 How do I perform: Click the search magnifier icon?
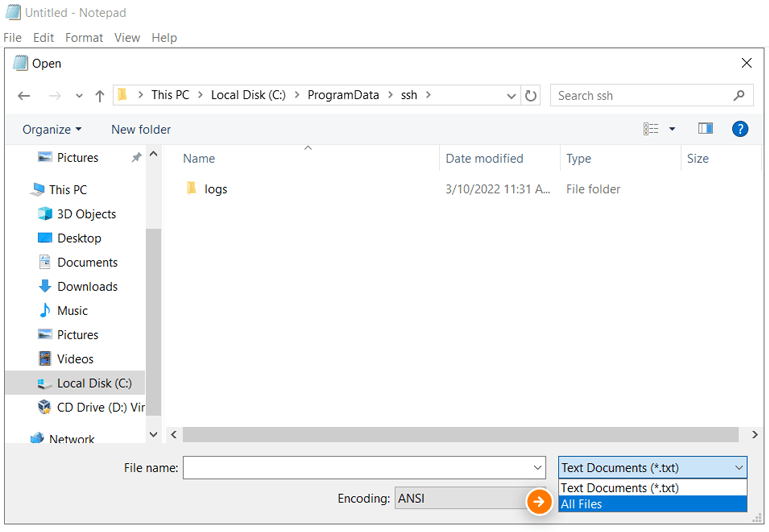pyautogui.click(x=739, y=96)
